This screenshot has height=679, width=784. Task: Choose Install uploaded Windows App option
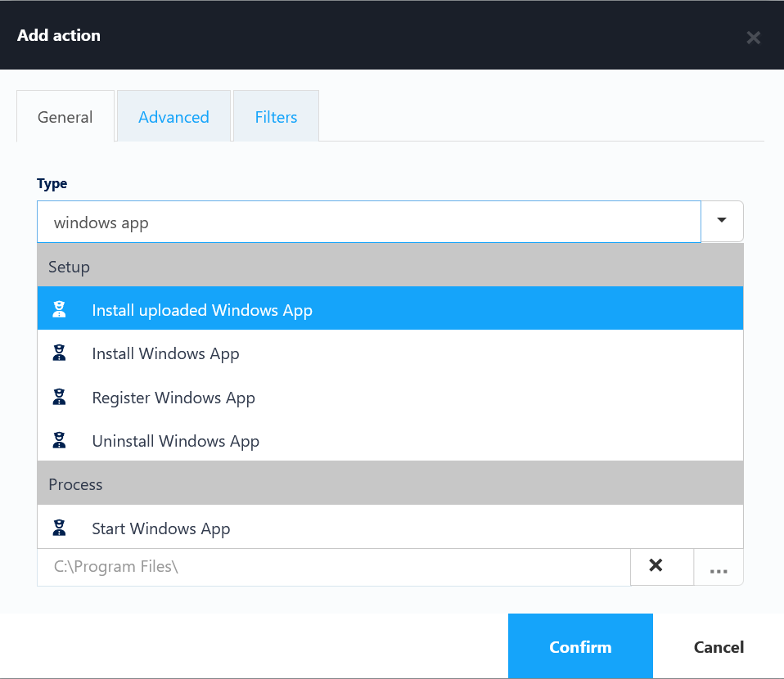coord(390,308)
